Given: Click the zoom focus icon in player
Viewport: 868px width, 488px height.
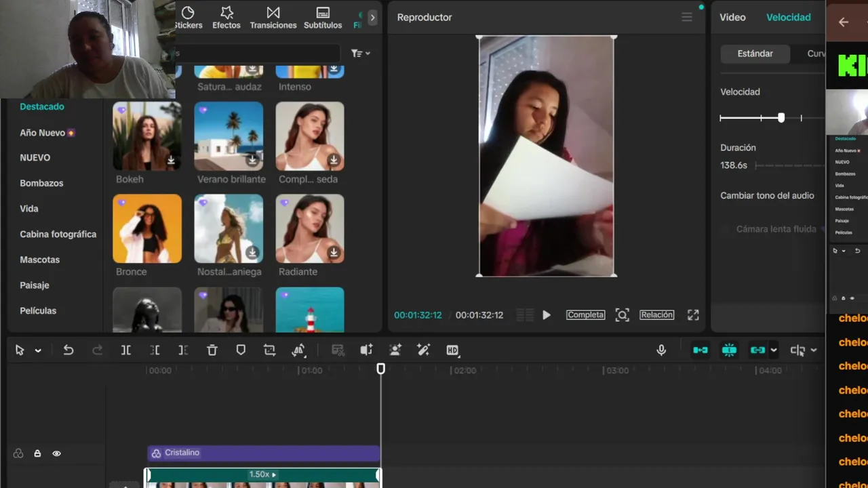Looking at the screenshot, I should coord(622,315).
